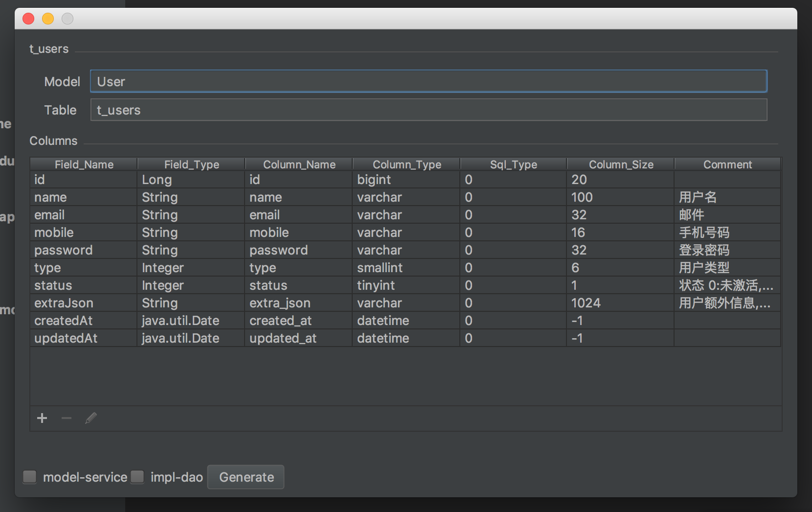Click the Sql_Type column header

click(x=514, y=164)
